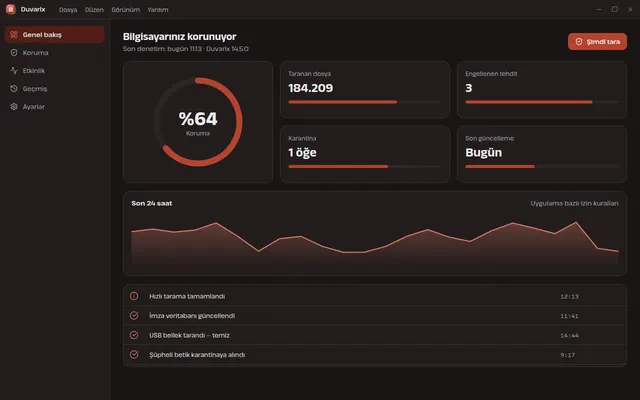Click check icon beside USB bellek tarandı

pyautogui.click(x=134, y=335)
